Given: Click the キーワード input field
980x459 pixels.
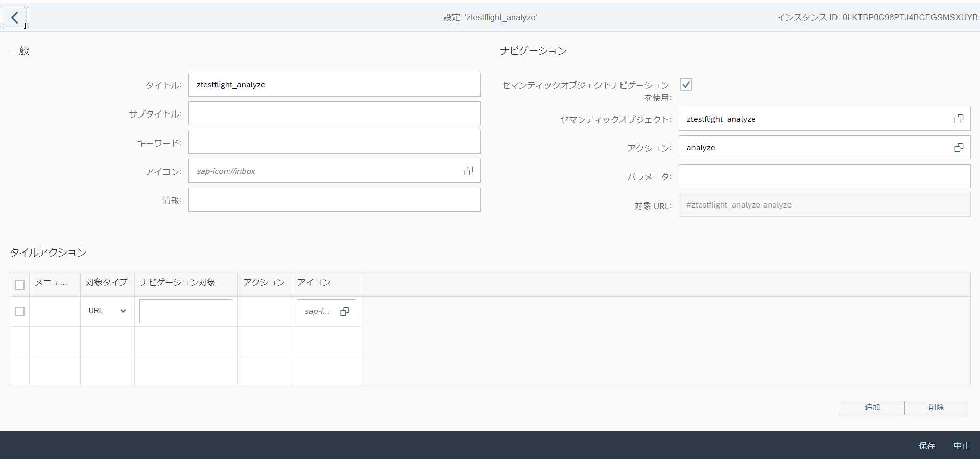Looking at the screenshot, I should [x=334, y=142].
